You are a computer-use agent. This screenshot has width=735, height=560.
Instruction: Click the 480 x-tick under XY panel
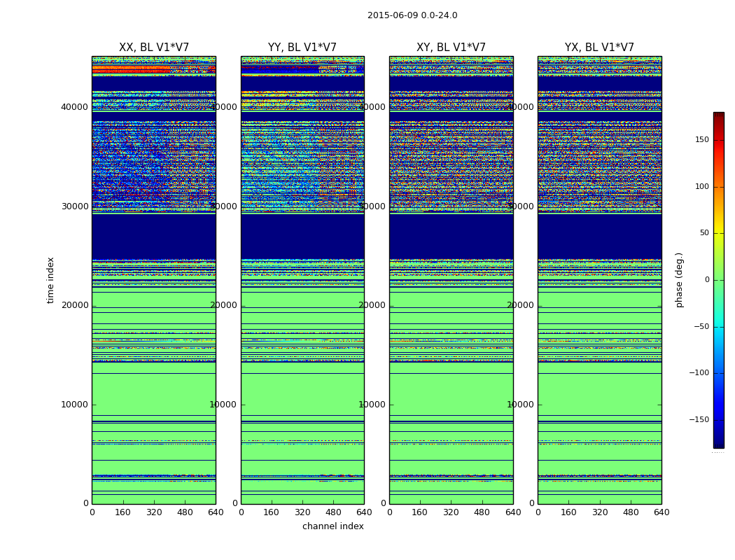pyautogui.click(x=482, y=512)
